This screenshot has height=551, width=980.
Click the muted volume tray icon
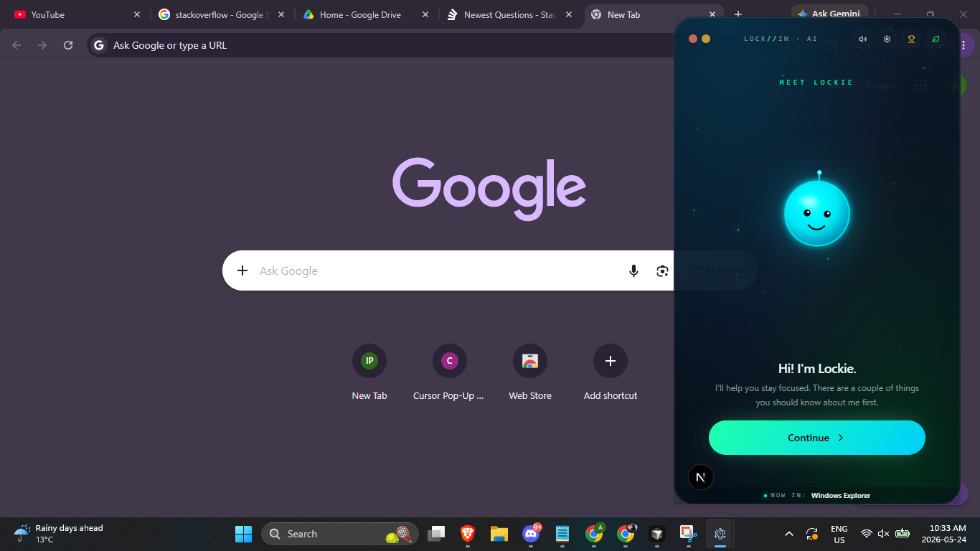point(884,534)
